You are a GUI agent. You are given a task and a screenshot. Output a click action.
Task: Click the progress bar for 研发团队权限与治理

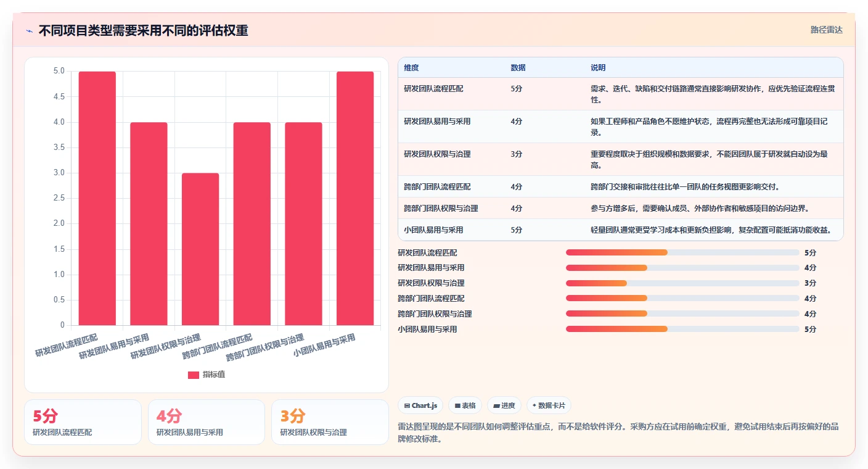682,283
